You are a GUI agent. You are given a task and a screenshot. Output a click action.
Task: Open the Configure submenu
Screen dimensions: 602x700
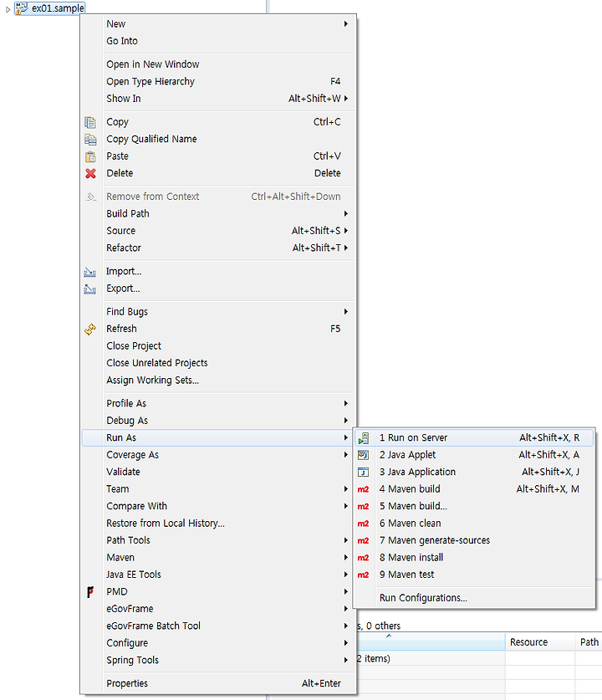(x=219, y=643)
